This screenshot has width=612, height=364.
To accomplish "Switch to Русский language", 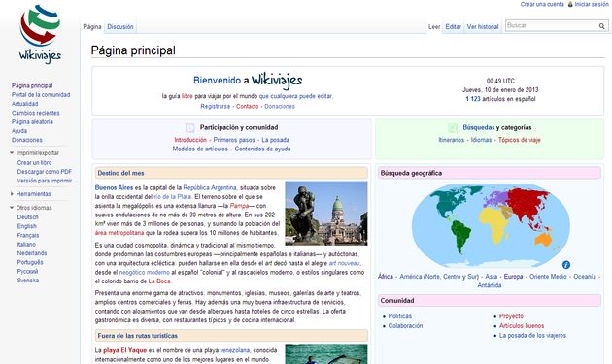I will (27, 271).
